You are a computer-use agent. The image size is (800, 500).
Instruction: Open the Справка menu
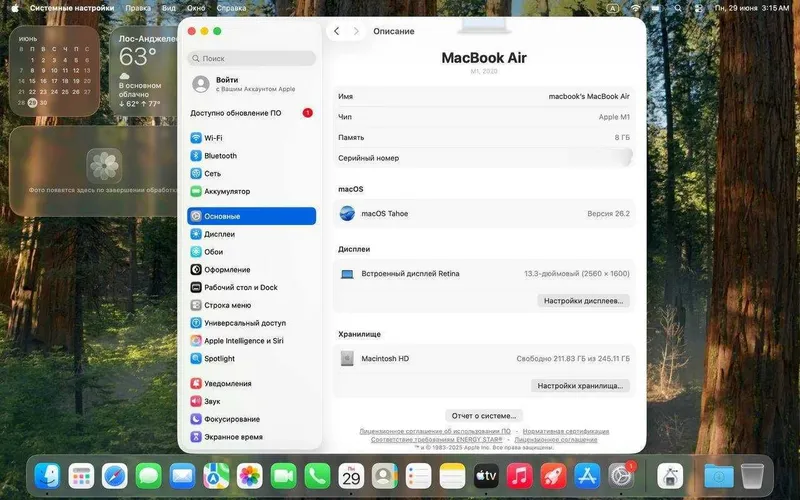231,8
